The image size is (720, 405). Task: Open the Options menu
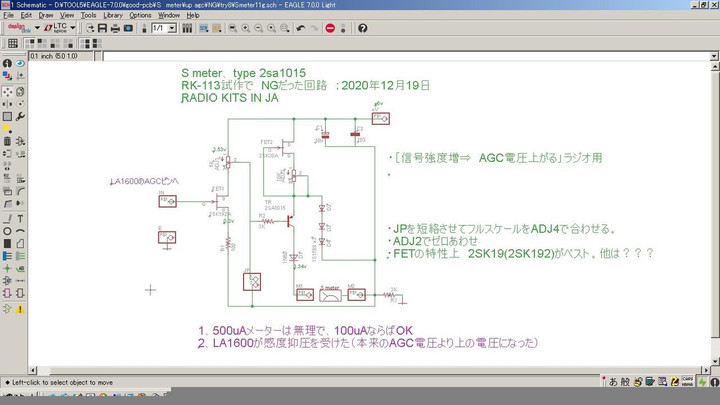[140, 16]
